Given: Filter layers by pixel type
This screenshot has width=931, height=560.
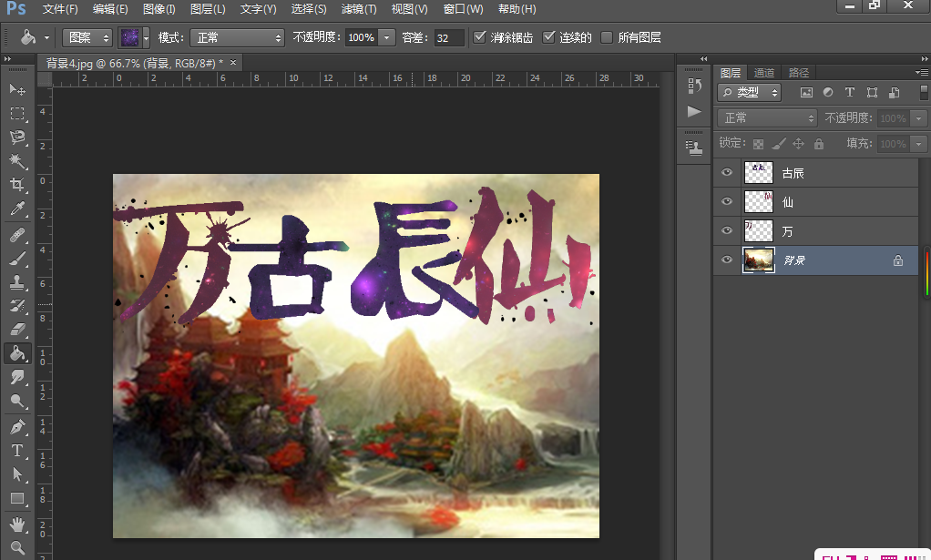Looking at the screenshot, I should [x=806, y=92].
